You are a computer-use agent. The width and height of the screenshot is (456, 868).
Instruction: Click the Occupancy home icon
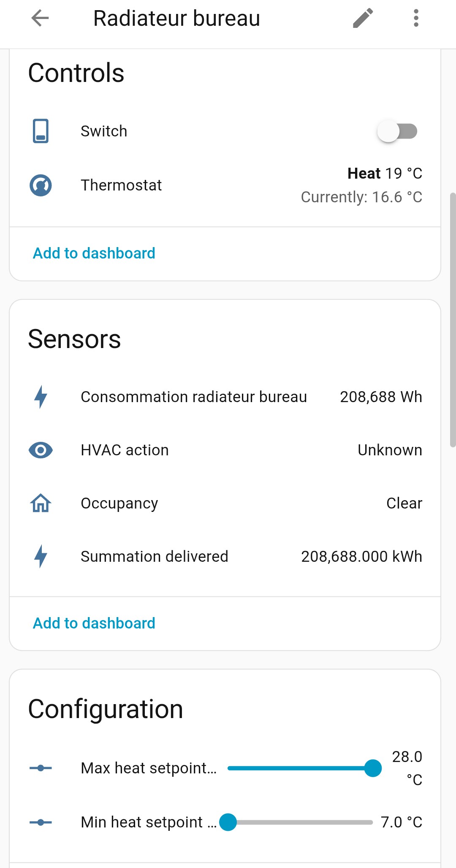(x=41, y=503)
